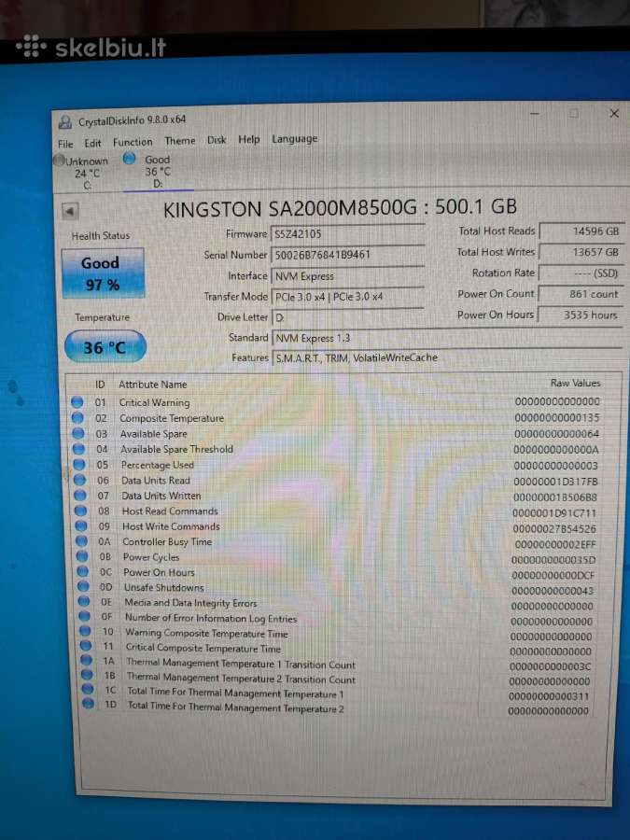Image resolution: width=630 pixels, height=840 pixels.
Task: Click the status icon for Power On Hours row 0C
Action: 83,571
